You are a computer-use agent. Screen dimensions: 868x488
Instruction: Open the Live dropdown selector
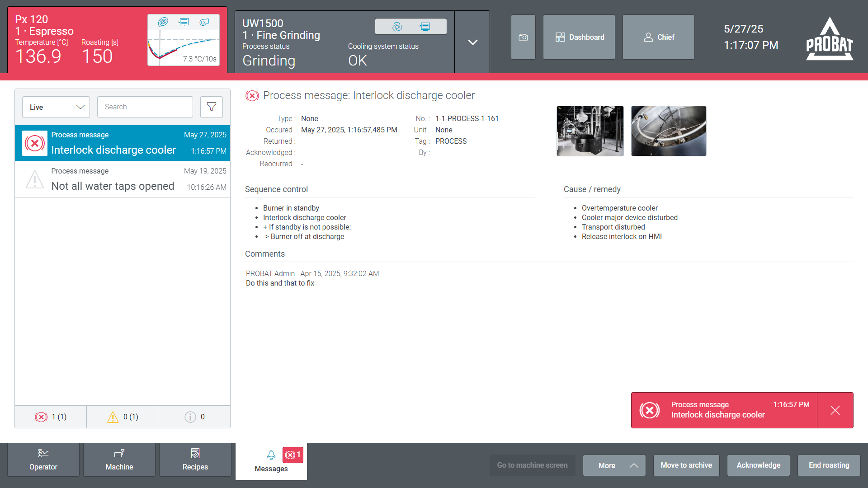[x=56, y=107]
